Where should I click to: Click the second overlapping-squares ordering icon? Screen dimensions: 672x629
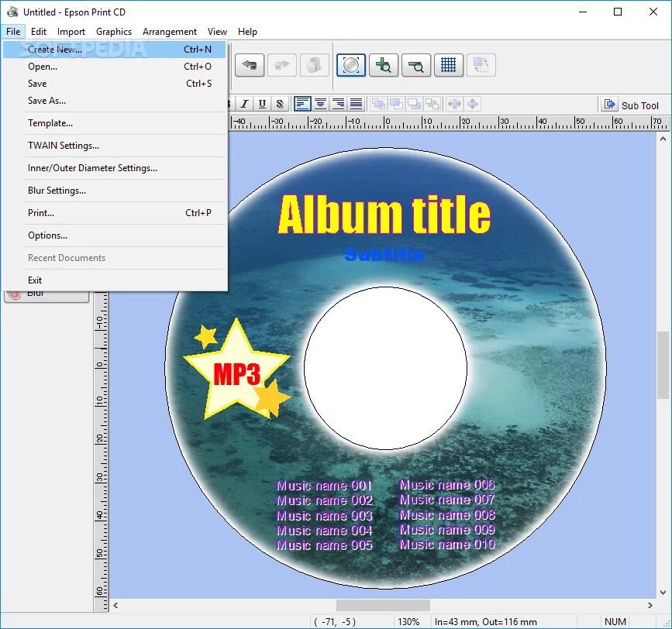(396, 104)
